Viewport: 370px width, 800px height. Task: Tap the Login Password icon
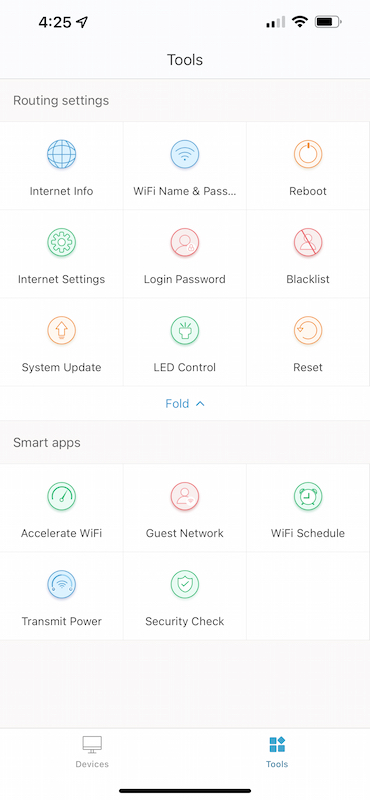[185, 242]
